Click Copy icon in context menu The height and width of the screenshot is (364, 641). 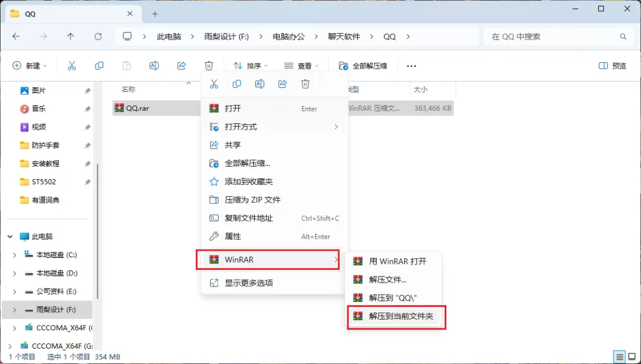(x=237, y=84)
